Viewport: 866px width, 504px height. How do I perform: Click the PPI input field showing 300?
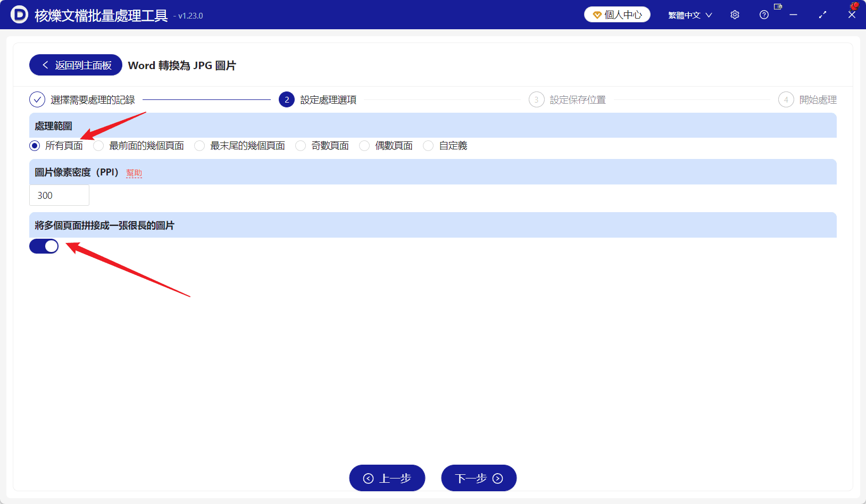tap(59, 195)
